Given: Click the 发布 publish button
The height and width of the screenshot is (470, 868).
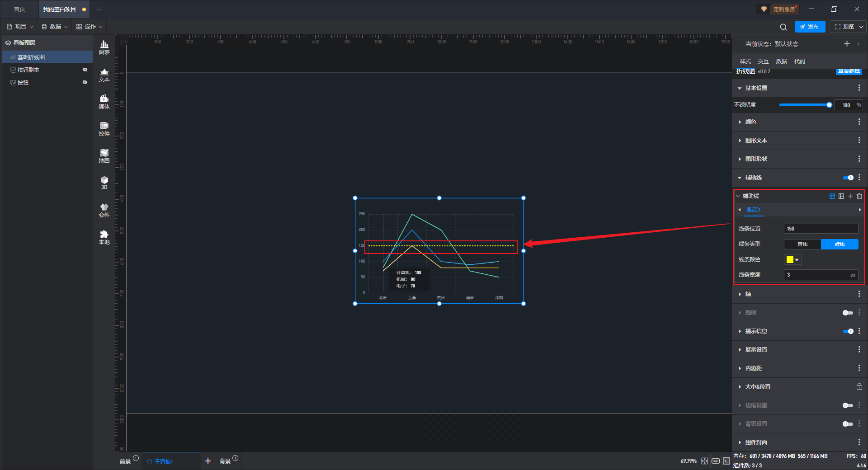Looking at the screenshot, I should point(810,27).
